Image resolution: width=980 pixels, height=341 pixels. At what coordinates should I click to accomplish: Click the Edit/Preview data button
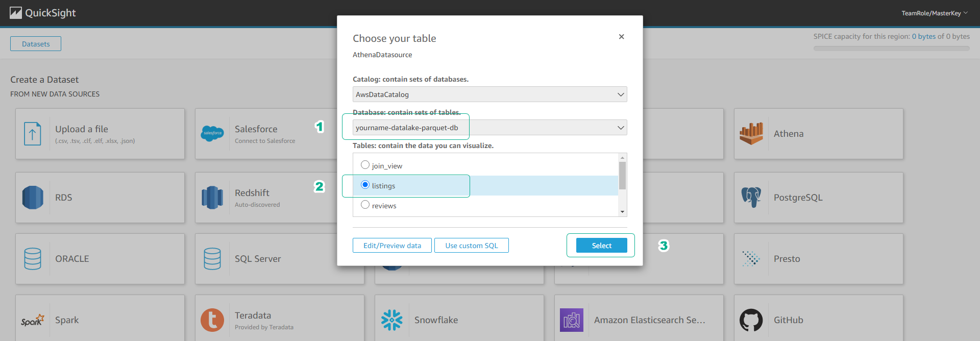tap(392, 246)
